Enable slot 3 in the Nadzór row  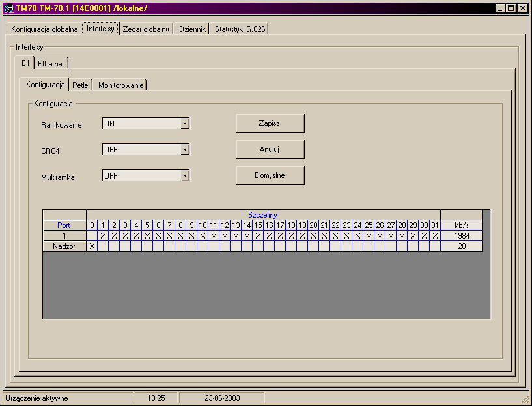[125, 246]
